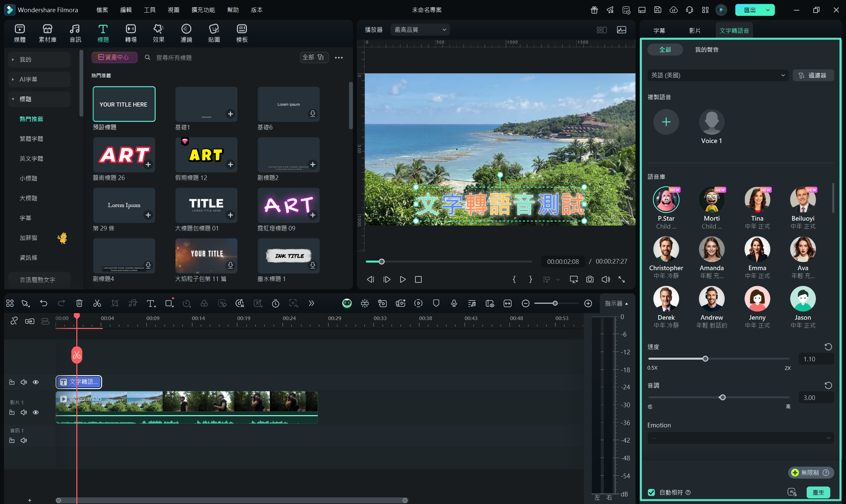Click the marker shield icon
Image resolution: width=846 pixels, height=504 pixels.
tap(436, 303)
